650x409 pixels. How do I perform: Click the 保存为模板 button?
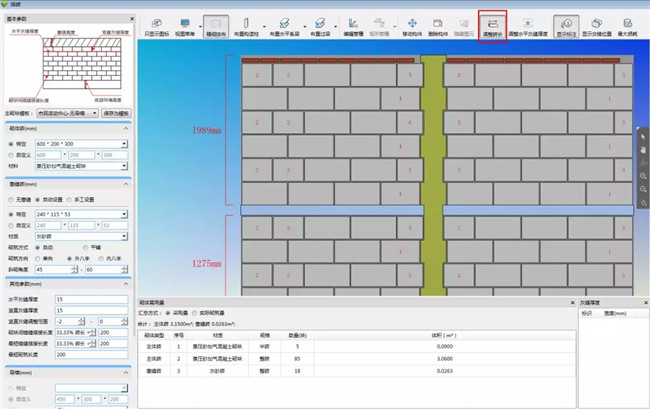click(116, 113)
